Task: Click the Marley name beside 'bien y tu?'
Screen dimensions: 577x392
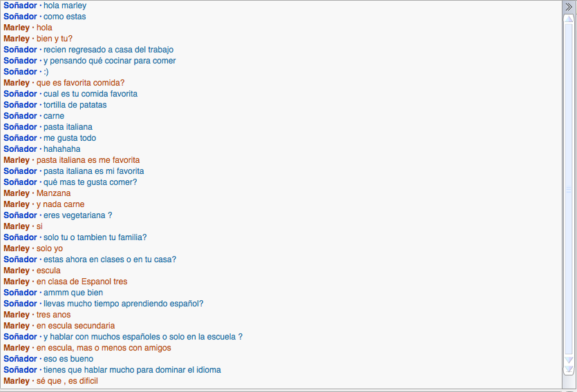Action: pyautogui.click(x=17, y=39)
